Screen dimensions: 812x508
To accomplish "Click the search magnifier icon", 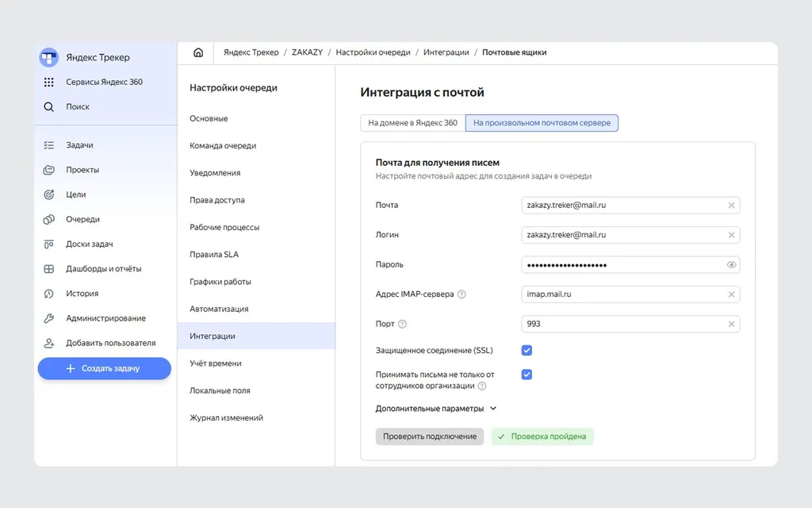I will coord(48,107).
